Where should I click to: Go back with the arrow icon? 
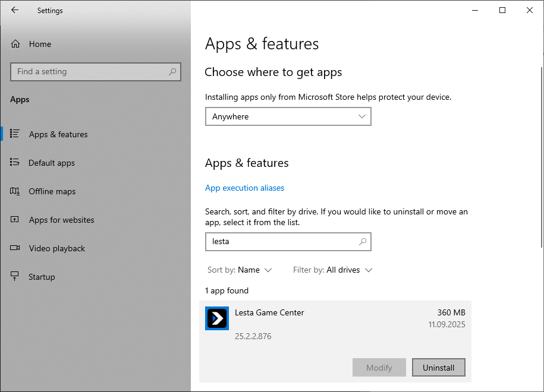pyautogui.click(x=15, y=10)
